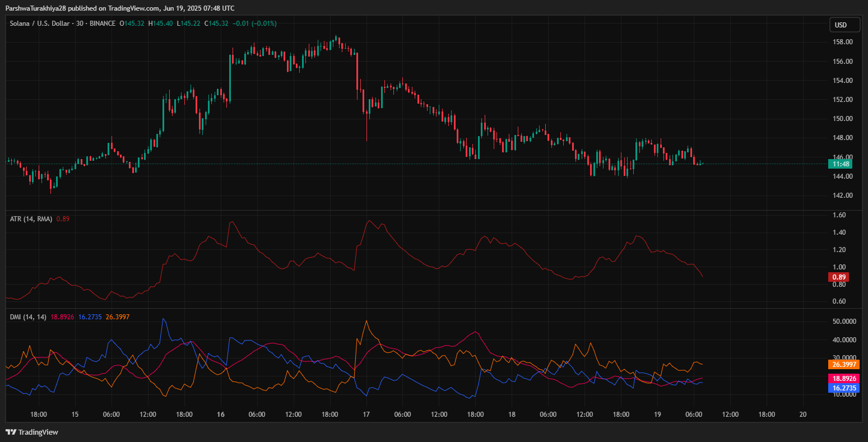Click the published-on TradingView.com header text
The width and height of the screenshot is (868, 442).
(120, 8)
